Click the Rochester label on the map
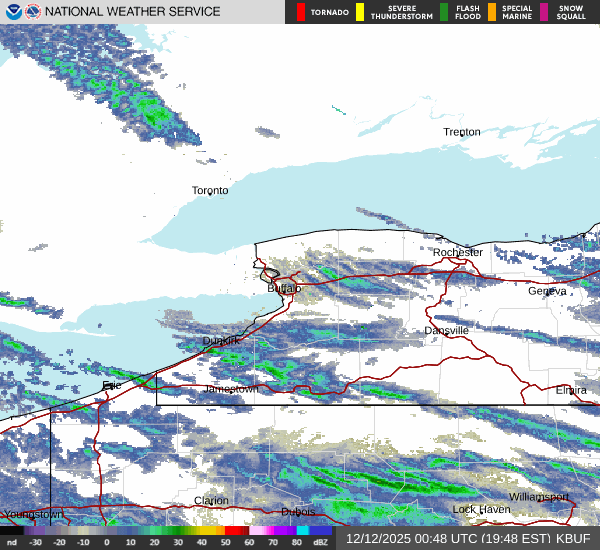Screen dimensions: 600x550 [457, 252]
